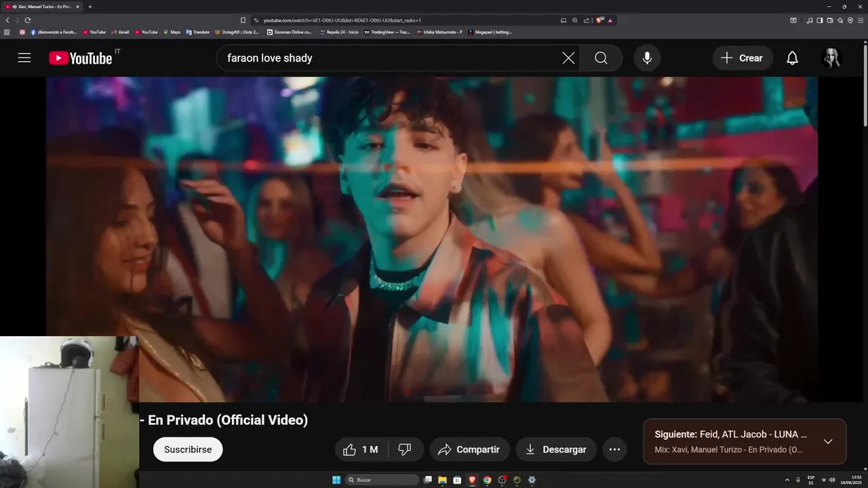Open YouTube notifications bell

click(792, 58)
